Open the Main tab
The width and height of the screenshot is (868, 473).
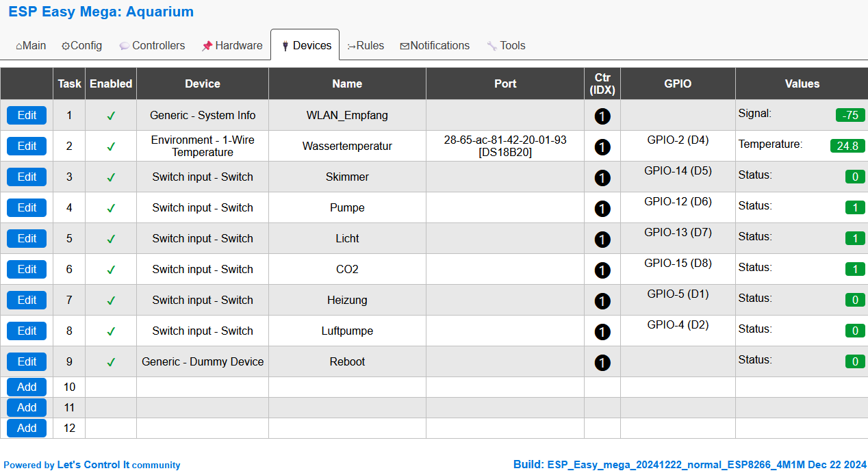pyautogui.click(x=31, y=46)
